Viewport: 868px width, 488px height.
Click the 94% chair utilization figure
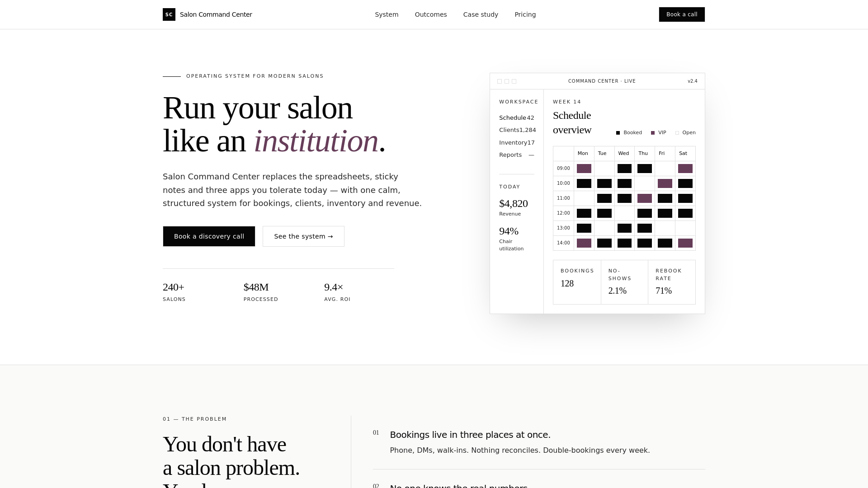click(509, 231)
